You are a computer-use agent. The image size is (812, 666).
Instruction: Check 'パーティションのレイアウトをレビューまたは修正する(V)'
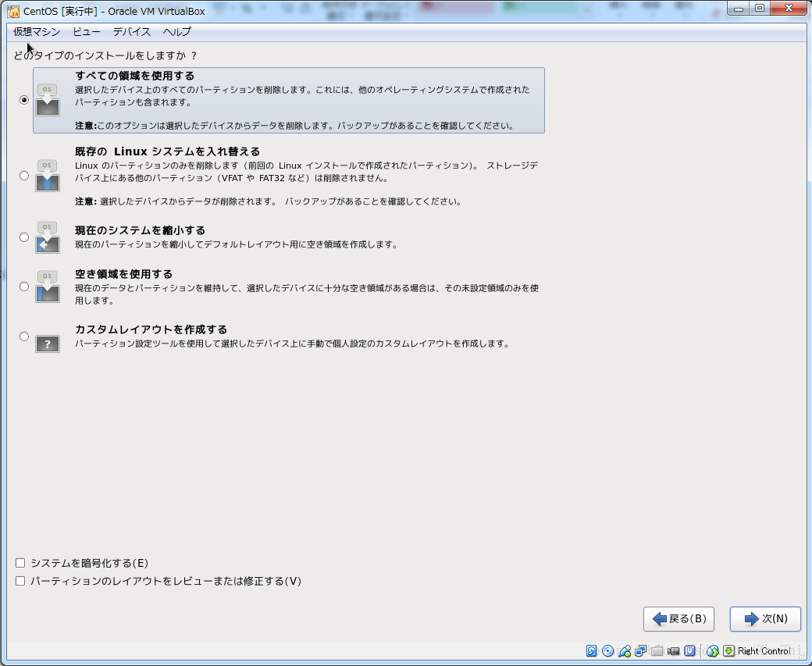coord(20,581)
